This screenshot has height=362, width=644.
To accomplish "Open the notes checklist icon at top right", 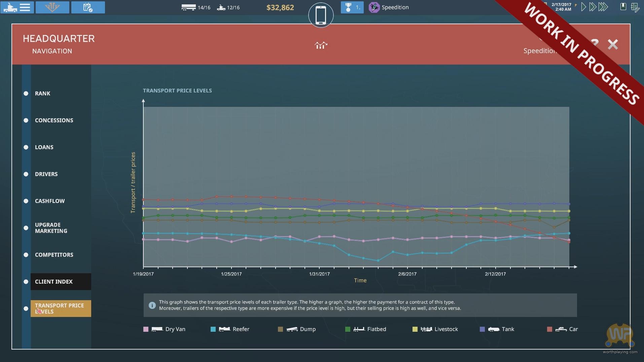I will [x=635, y=7].
